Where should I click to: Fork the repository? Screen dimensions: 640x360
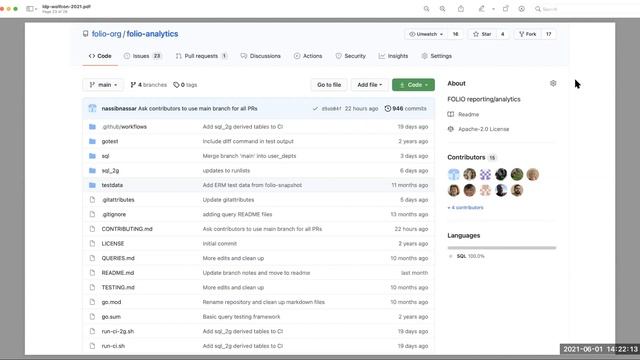point(527,34)
